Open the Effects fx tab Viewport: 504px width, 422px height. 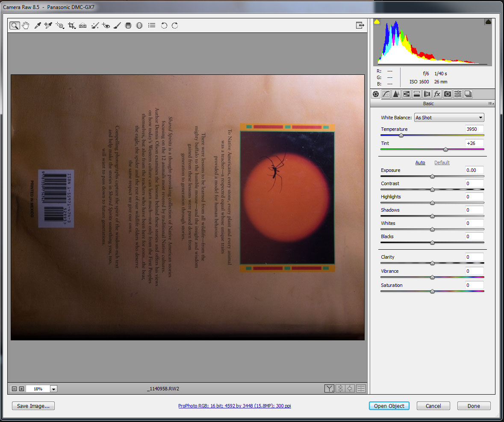tap(437, 94)
